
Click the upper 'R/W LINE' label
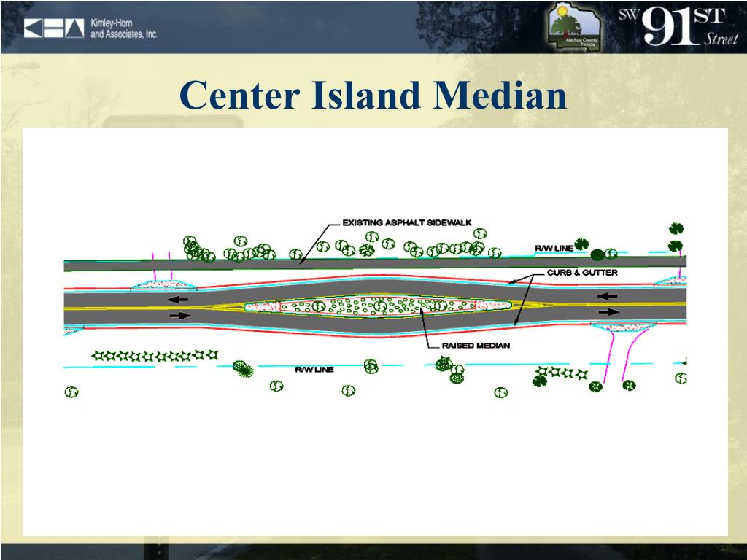[x=554, y=248]
